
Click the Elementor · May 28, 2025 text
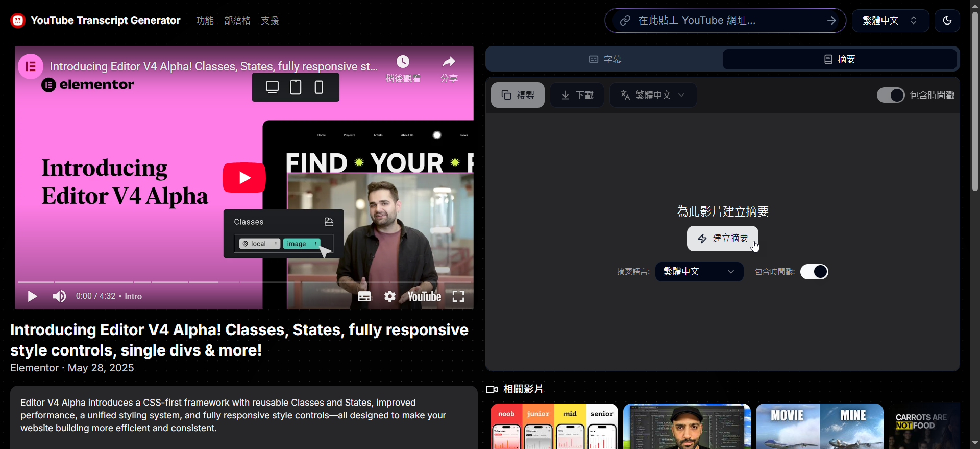[72, 368]
